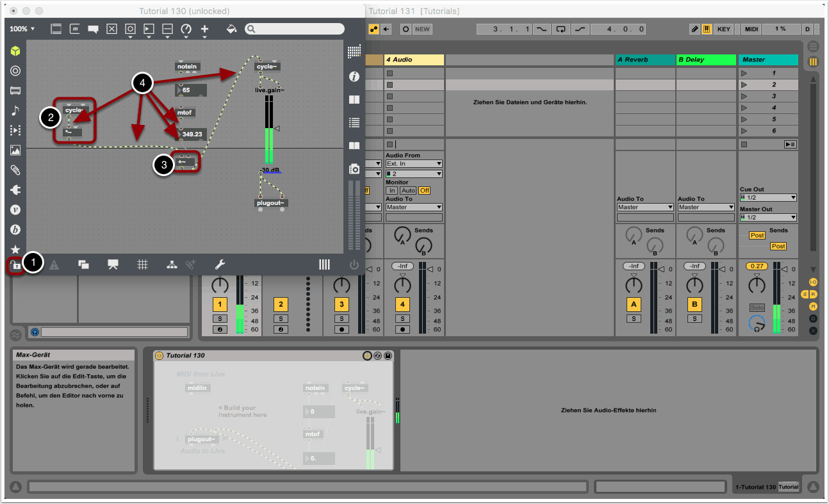The image size is (829, 504).
Task: Click the patcher lock icon
Action: [14, 264]
